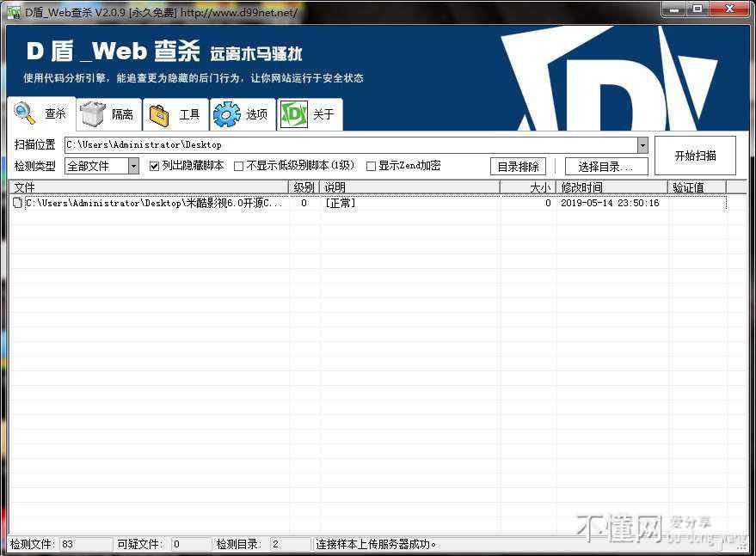
Task: Click the quarantine box icon for 隔离
Action: tap(92, 114)
